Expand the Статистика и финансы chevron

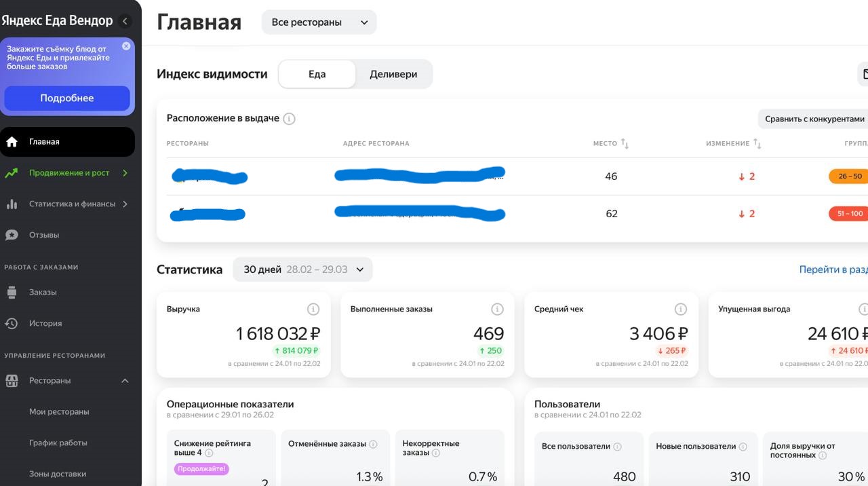point(125,204)
